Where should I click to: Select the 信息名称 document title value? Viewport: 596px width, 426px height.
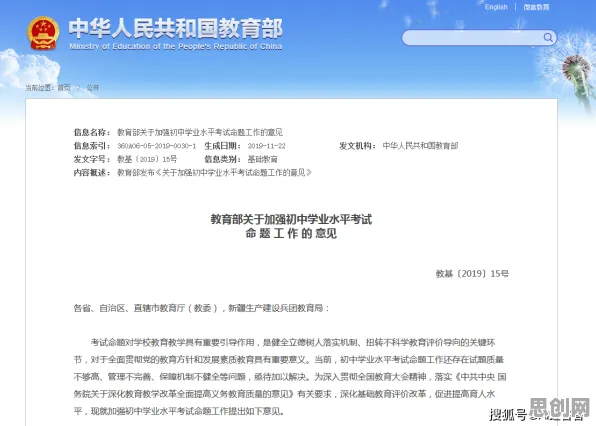200,132
